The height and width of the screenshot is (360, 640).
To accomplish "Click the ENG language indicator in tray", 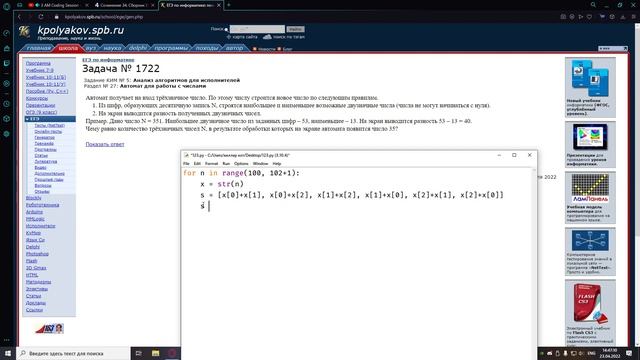I will 591,353.
